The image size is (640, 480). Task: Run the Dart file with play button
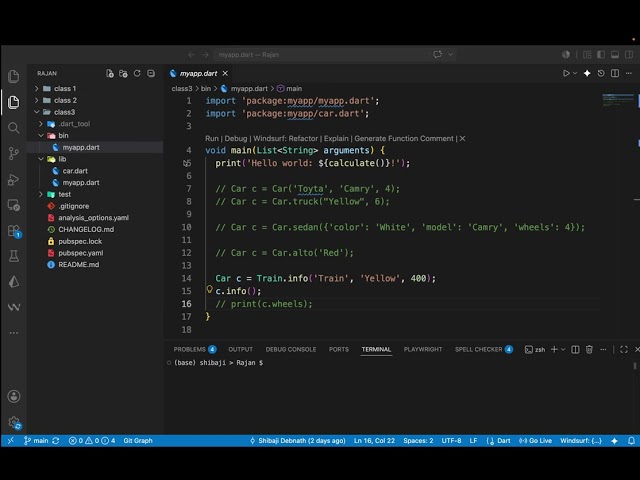point(566,73)
